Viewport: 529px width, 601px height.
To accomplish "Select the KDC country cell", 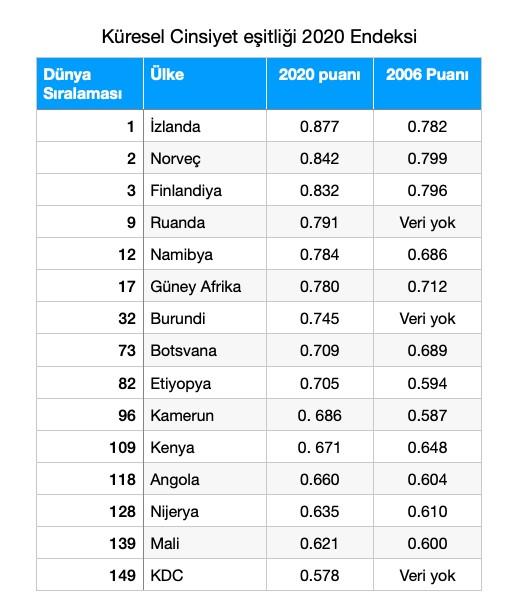I will (205, 575).
